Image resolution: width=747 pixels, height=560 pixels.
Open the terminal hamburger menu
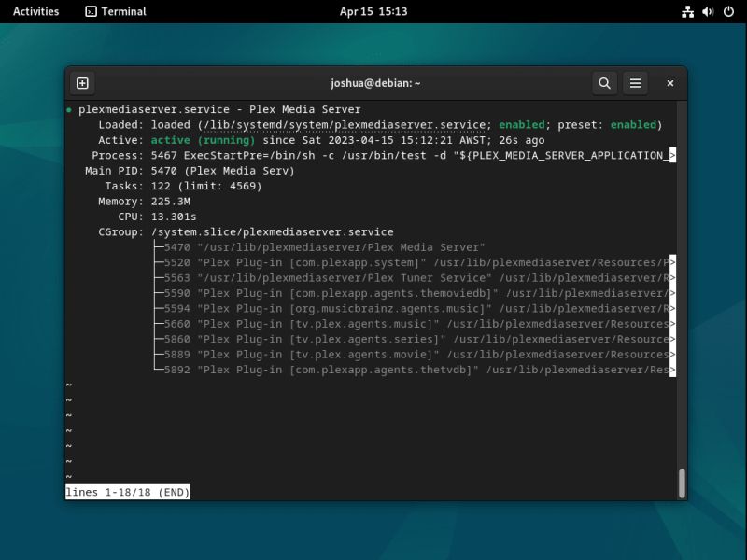pos(635,83)
